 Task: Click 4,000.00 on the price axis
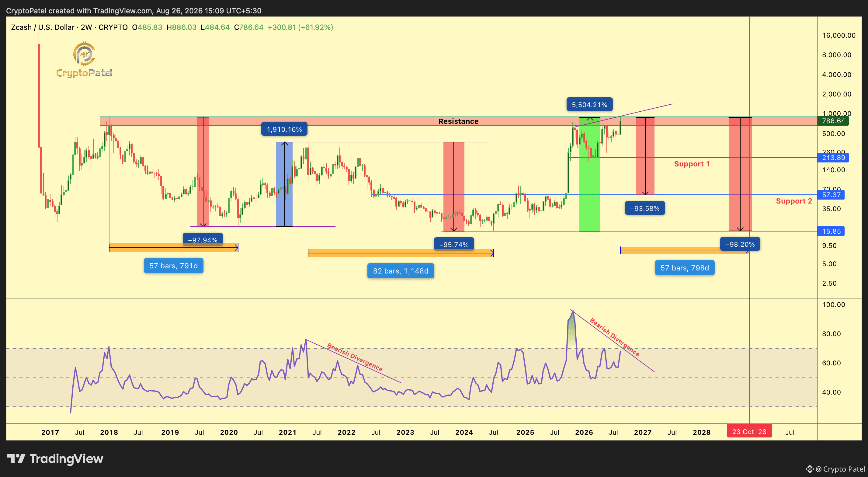(x=837, y=75)
